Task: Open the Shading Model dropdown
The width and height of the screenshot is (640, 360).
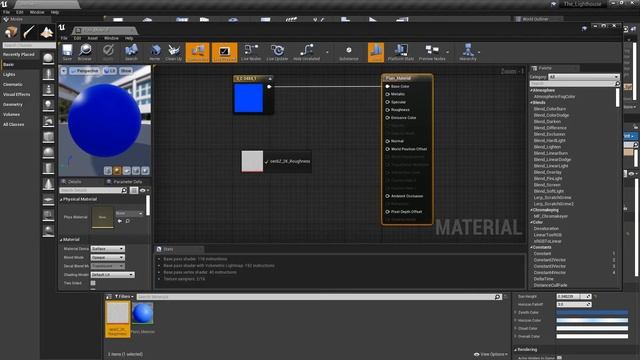Action: (x=112, y=275)
